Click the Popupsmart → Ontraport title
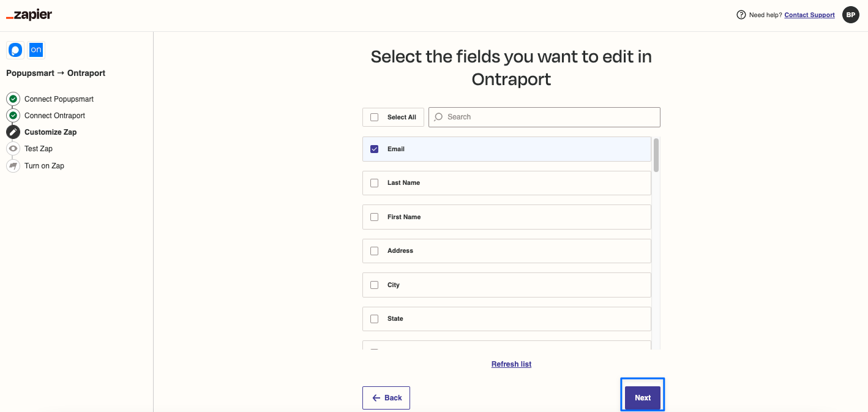The image size is (868, 412). 56,73
